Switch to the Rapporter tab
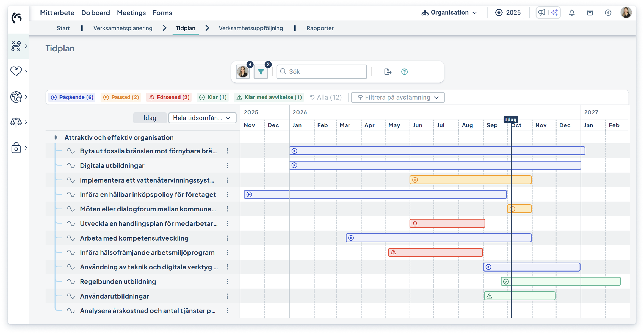This screenshot has height=334, width=644. coord(320,28)
